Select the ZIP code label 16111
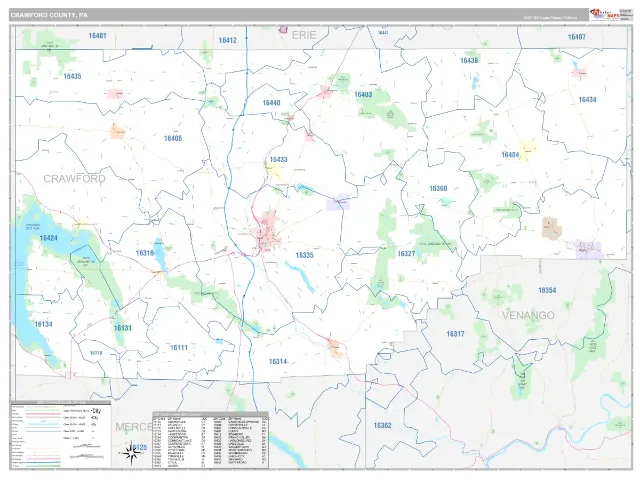Viewport: 640px width, 480px height. pyautogui.click(x=179, y=348)
